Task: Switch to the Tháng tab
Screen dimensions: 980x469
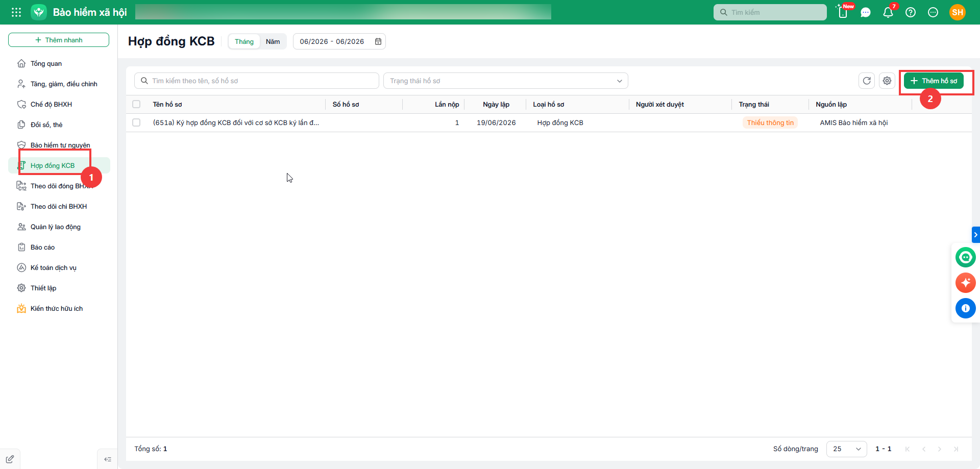Action: pos(244,41)
